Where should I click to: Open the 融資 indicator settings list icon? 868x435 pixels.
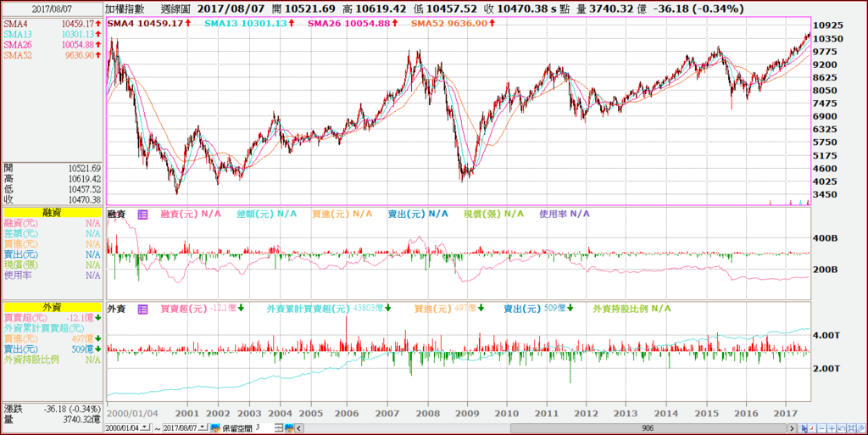(142, 215)
